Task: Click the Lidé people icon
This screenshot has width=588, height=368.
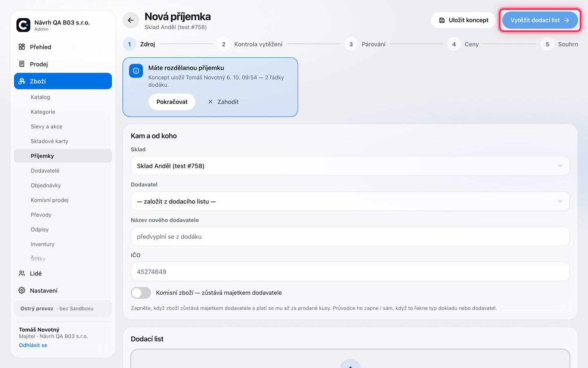Action: 22,274
